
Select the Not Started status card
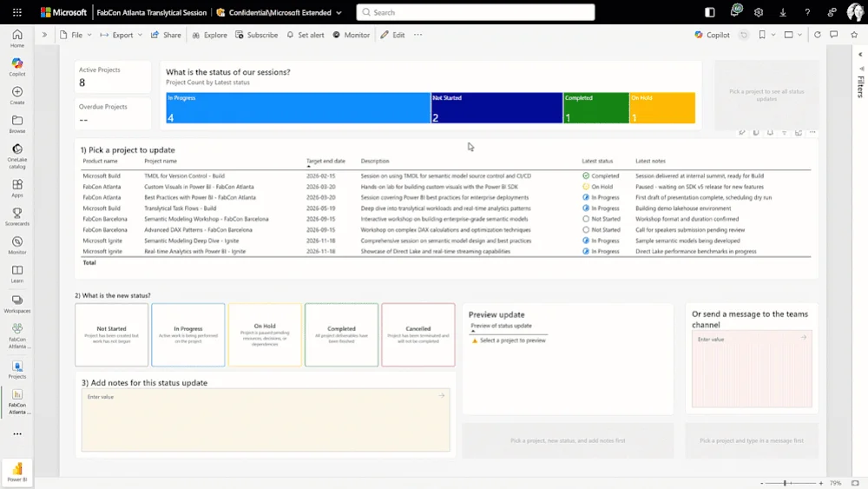(x=111, y=335)
